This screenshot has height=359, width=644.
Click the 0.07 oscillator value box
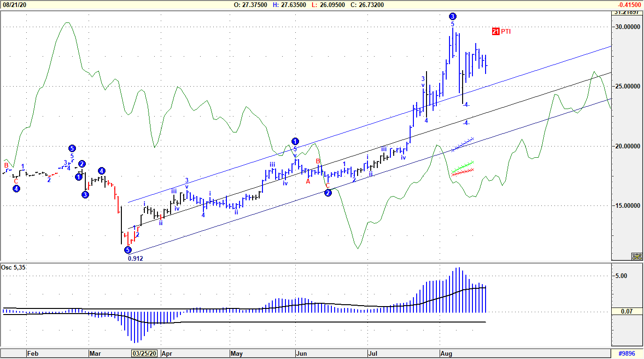coord(627,311)
